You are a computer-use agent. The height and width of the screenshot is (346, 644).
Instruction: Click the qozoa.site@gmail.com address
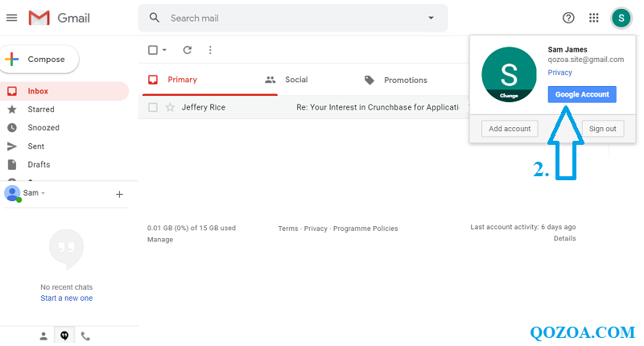coord(586,60)
